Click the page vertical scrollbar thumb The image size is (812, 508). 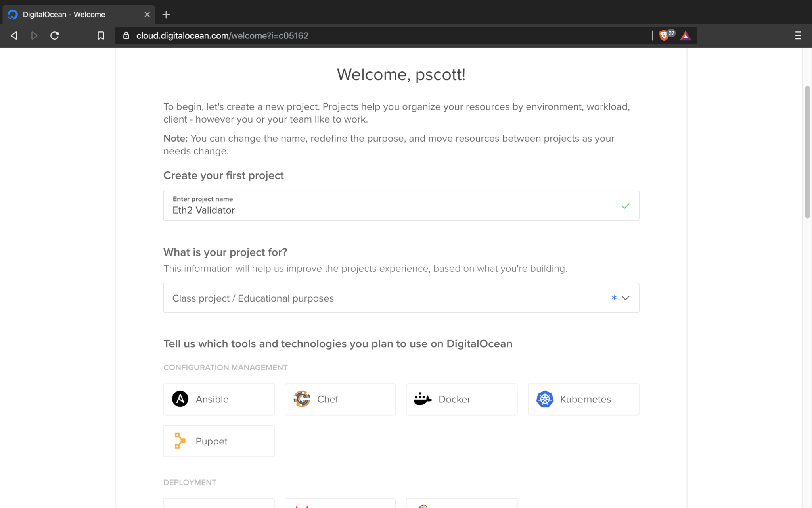coord(807,152)
